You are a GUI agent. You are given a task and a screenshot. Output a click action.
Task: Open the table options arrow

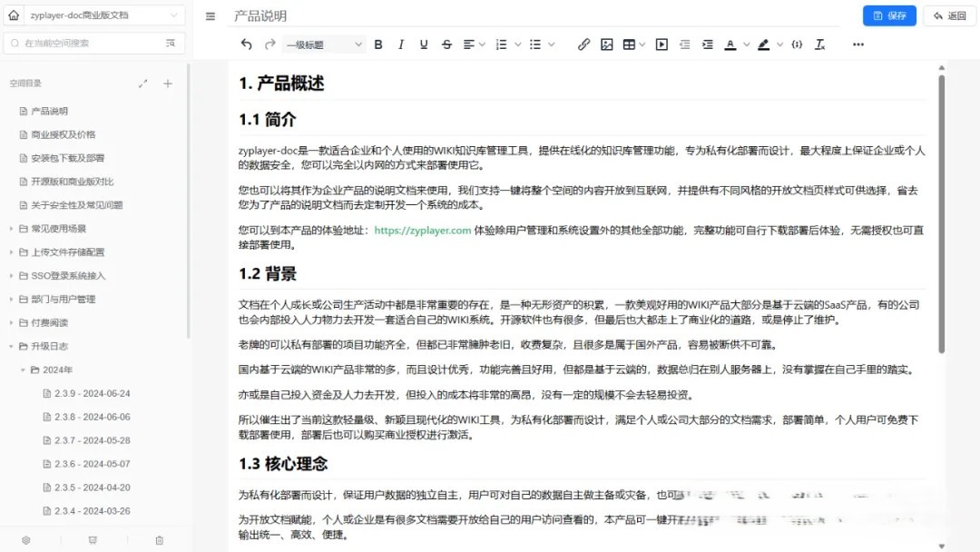[642, 44]
